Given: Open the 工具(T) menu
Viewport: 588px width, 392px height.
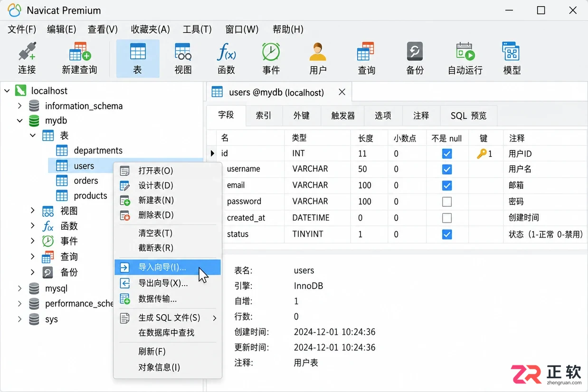Looking at the screenshot, I should (197, 29).
